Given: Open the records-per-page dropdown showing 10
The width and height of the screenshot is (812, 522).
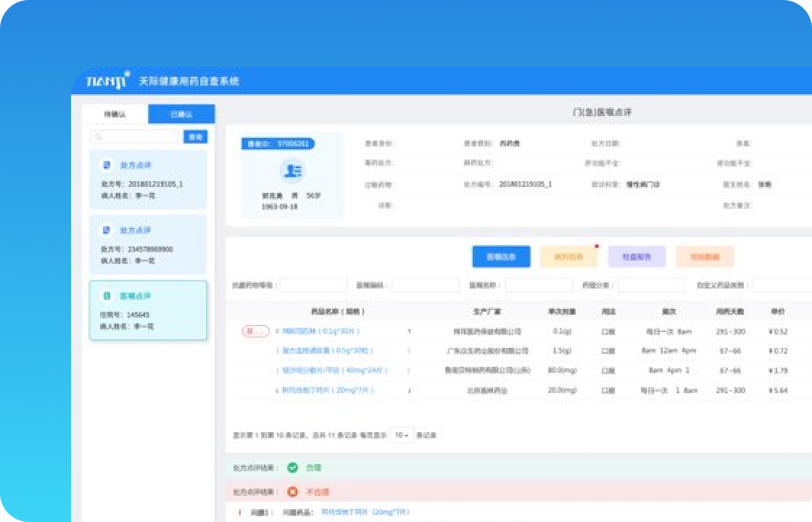Looking at the screenshot, I should tap(402, 435).
